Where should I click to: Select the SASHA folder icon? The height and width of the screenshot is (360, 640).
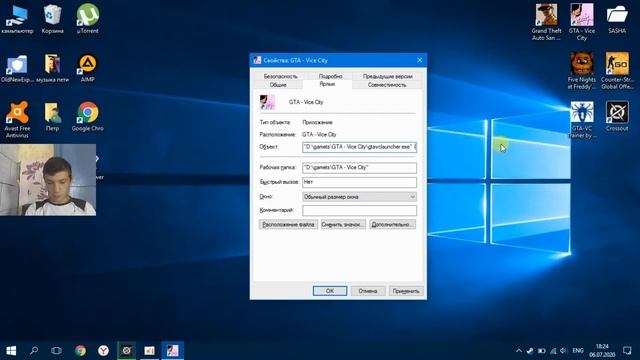coord(617,18)
